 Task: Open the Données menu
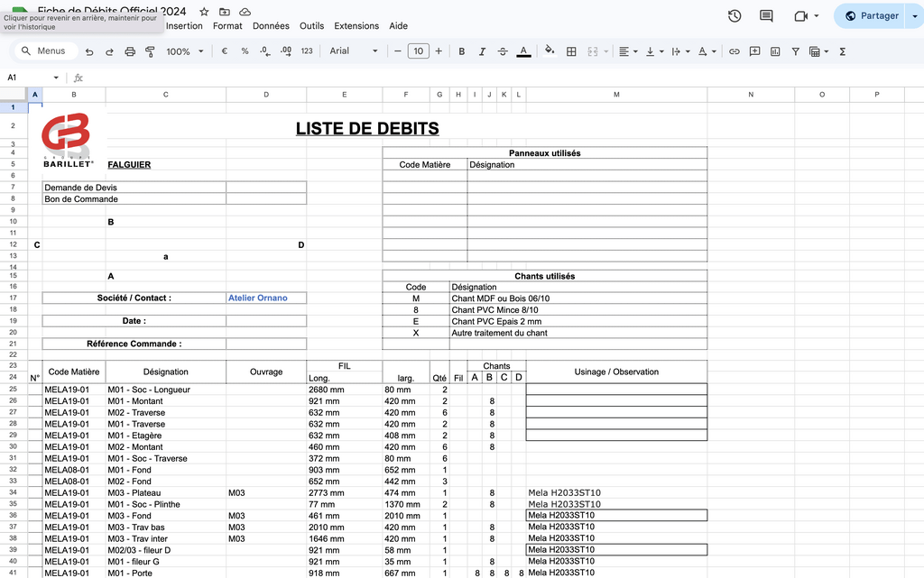click(271, 26)
